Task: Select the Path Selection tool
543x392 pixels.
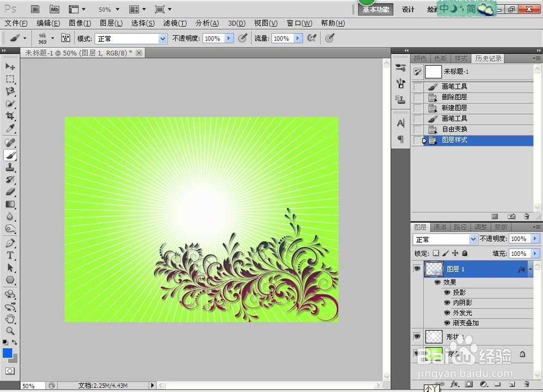Action: coord(10,268)
